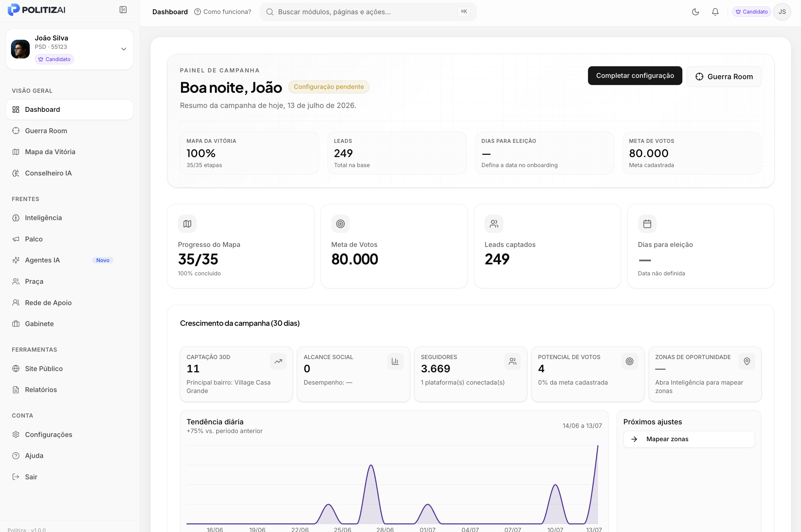Image resolution: width=801 pixels, height=532 pixels.
Task: Click Mapear zonas adjustment button
Action: click(x=689, y=439)
